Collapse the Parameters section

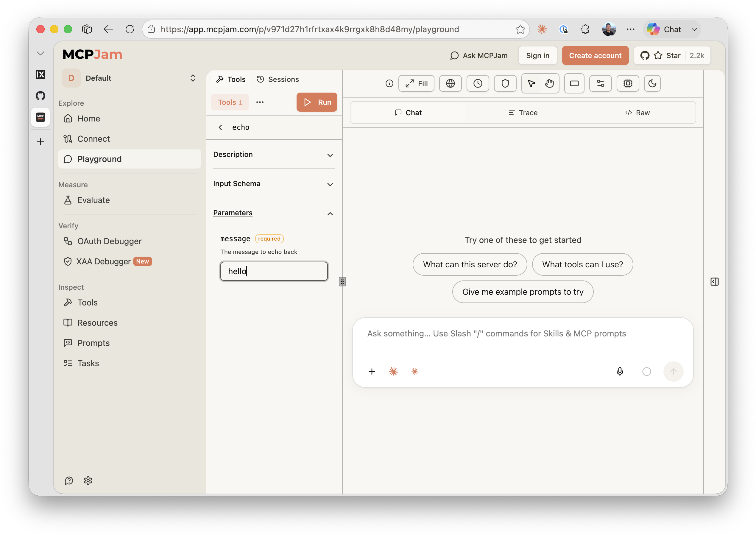tap(274, 213)
